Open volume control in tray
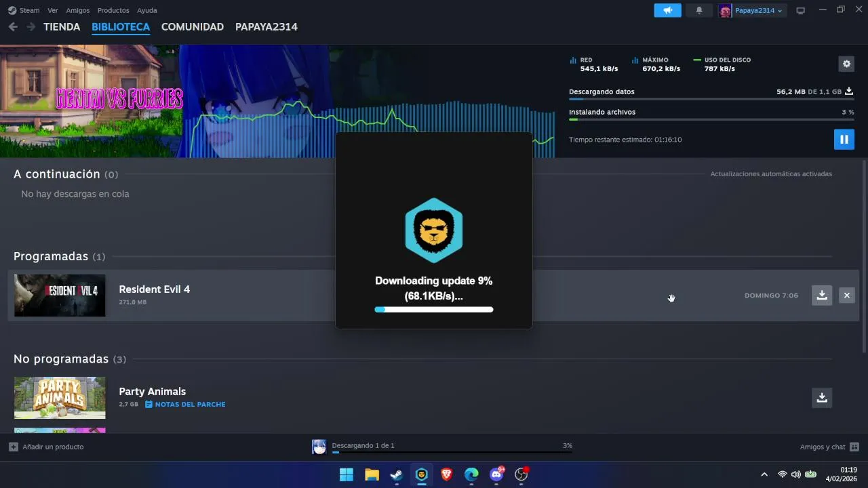This screenshot has height=488, width=868. 795,474
